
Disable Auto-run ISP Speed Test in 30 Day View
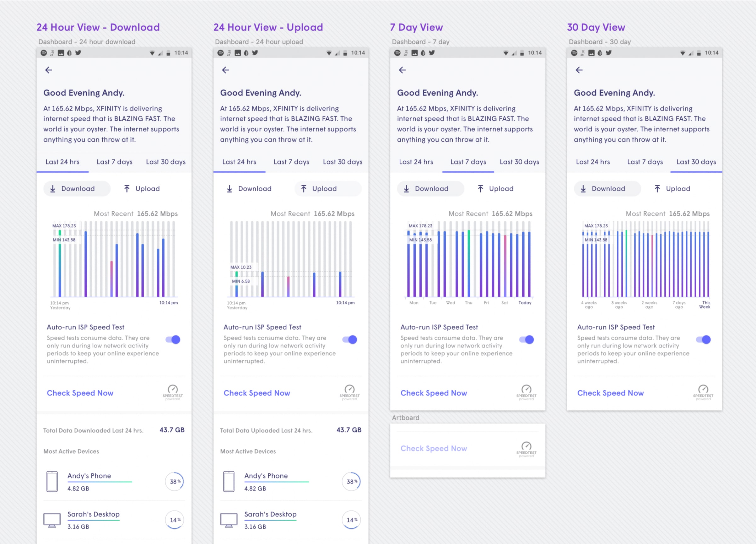click(703, 340)
